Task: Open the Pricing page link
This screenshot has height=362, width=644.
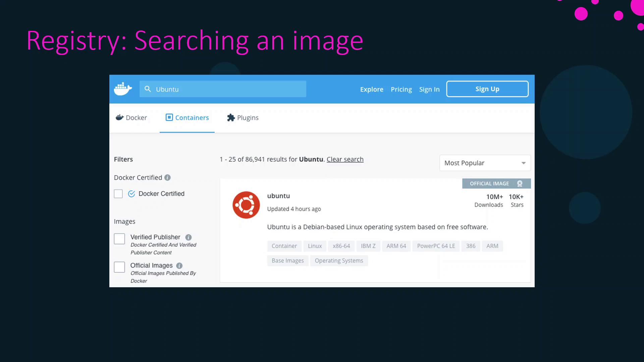Action: point(401,89)
